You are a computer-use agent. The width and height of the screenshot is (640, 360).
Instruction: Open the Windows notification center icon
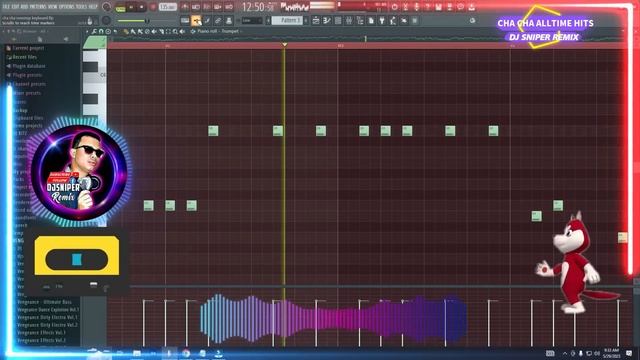click(629, 353)
